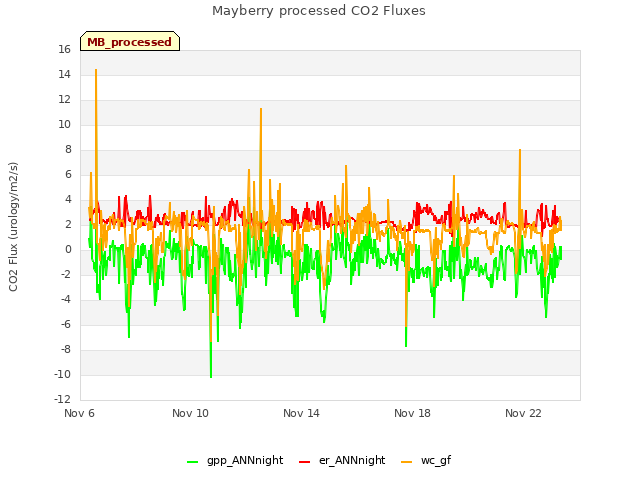Viewport: 640px width, 480px height.
Task: Click the y-axis value -4
Action: click(66, 299)
